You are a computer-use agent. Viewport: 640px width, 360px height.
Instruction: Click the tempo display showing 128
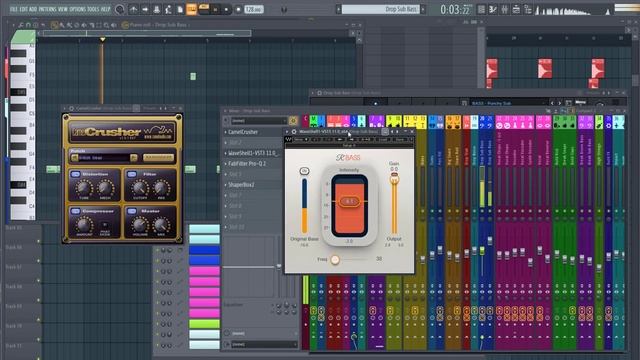(x=253, y=9)
